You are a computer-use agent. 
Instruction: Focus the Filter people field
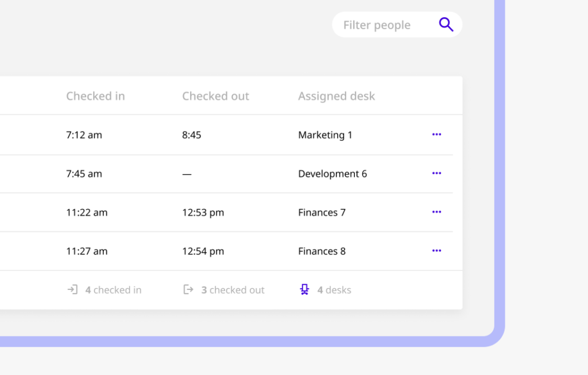point(397,25)
